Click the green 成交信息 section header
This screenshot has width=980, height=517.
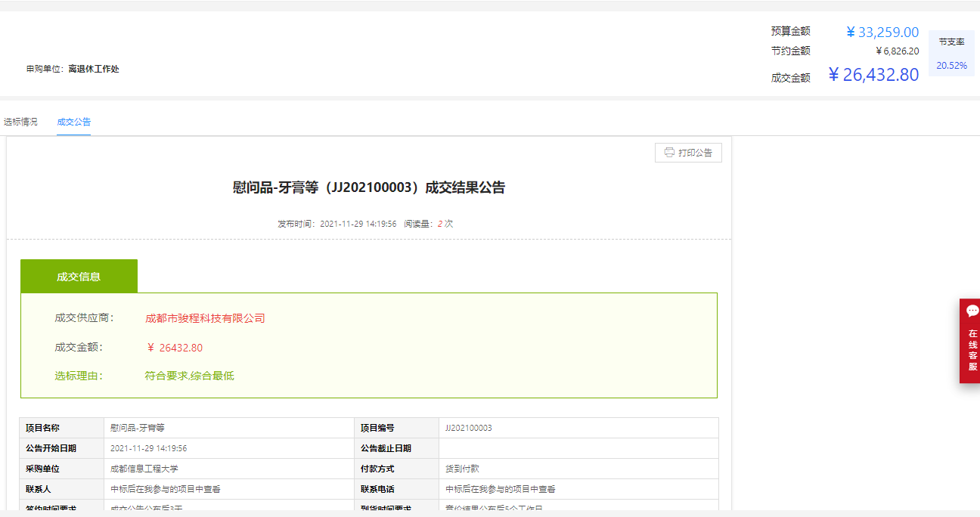click(79, 277)
